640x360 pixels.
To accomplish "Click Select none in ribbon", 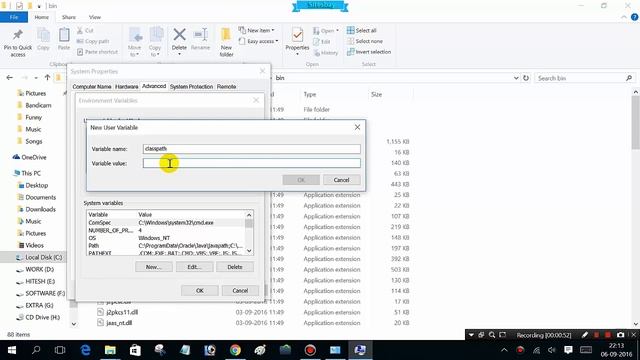I will (x=365, y=41).
